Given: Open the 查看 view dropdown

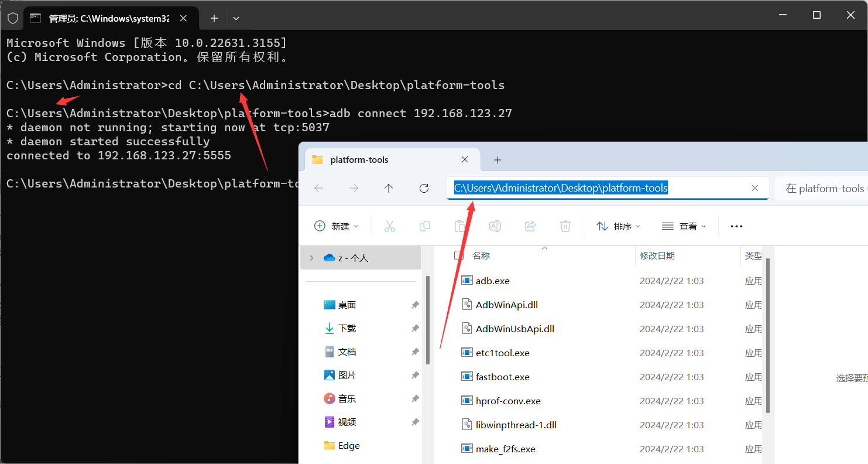Looking at the screenshot, I should [684, 226].
